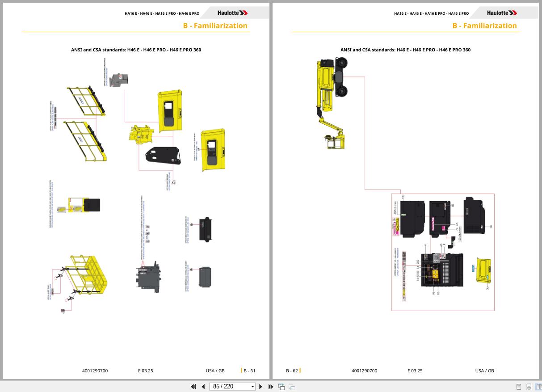Switch to single page view
Image resolution: width=542 pixels, height=392 pixels.
[x=519, y=387]
